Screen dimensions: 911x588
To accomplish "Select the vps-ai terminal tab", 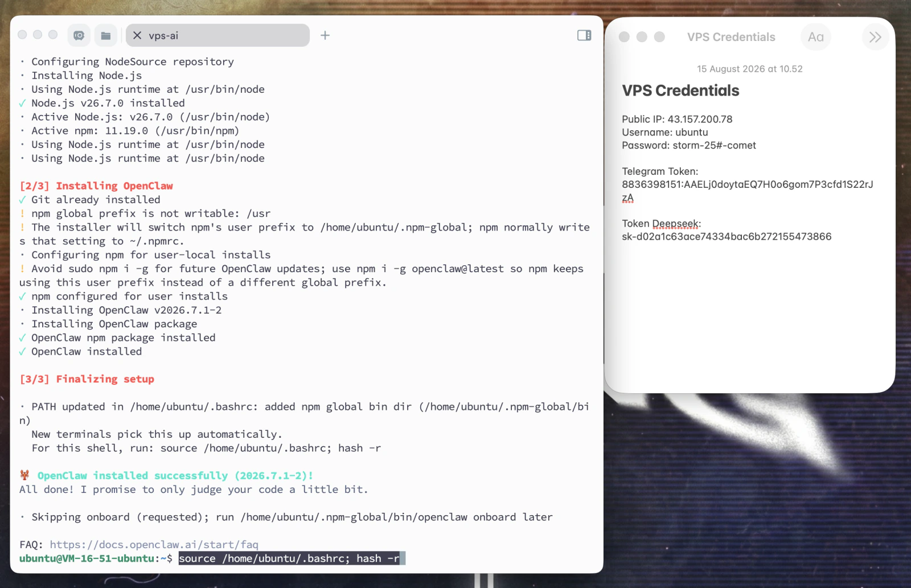I will tap(218, 35).
